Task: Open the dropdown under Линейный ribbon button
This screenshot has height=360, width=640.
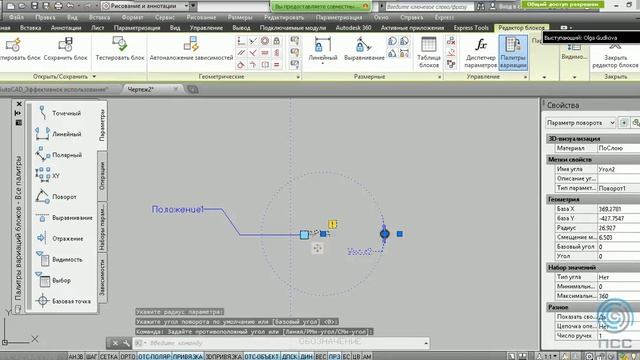Action: pos(322,64)
